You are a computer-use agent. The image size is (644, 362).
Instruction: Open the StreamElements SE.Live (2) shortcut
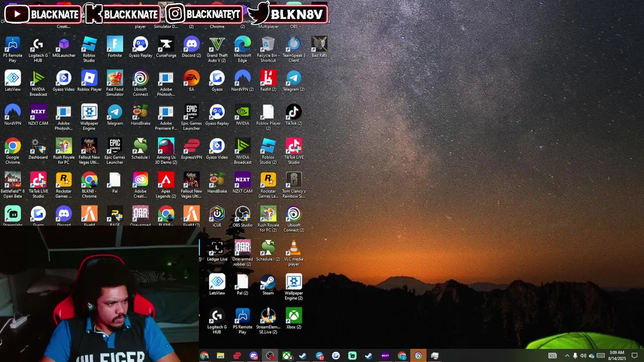268,322
